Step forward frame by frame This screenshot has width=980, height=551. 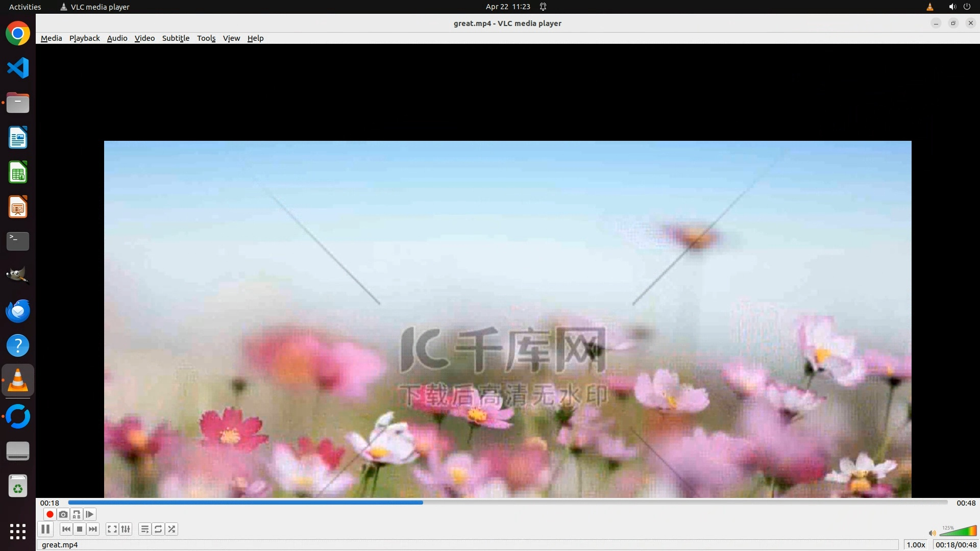(90, 514)
